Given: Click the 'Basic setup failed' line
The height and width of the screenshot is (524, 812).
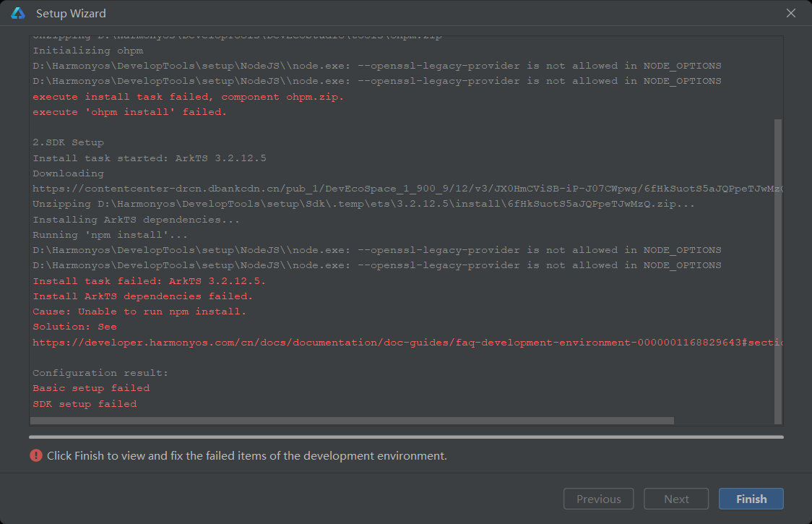Looking at the screenshot, I should (x=91, y=388).
